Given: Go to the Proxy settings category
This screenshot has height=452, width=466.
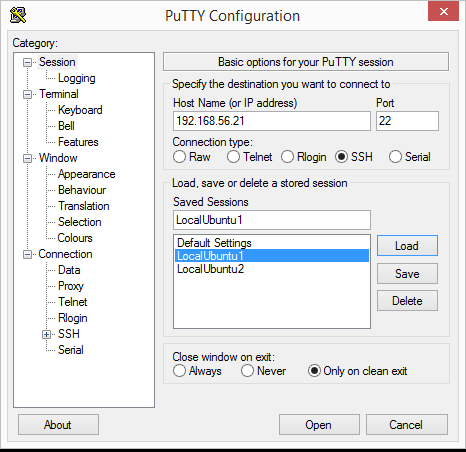Looking at the screenshot, I should pos(71,286).
